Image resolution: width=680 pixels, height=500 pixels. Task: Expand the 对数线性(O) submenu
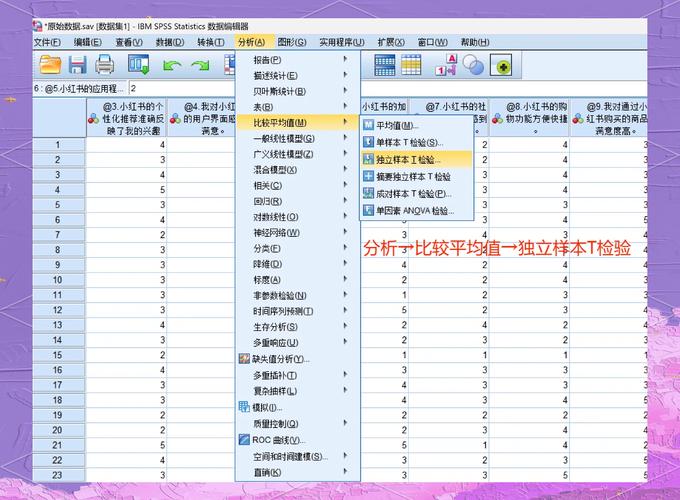point(298,217)
